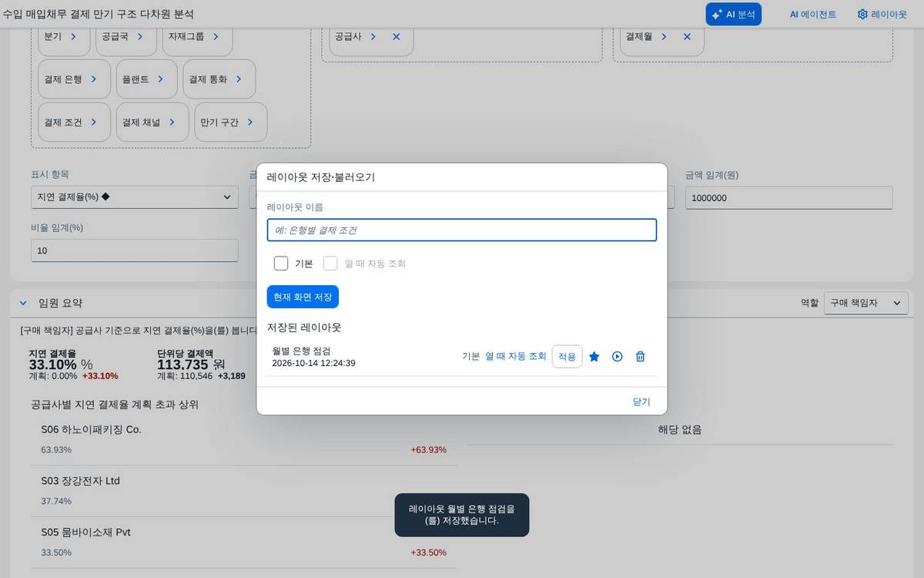Click the arrow on the 자재그룹 chip
Image resolution: width=924 pixels, height=578 pixels.
pyautogui.click(x=216, y=36)
